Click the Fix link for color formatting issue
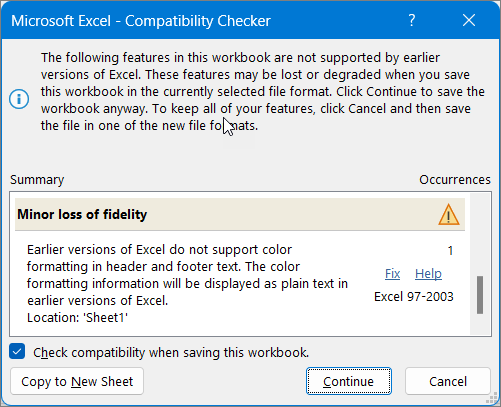Viewport: 501px width, 407px height. coord(392,274)
